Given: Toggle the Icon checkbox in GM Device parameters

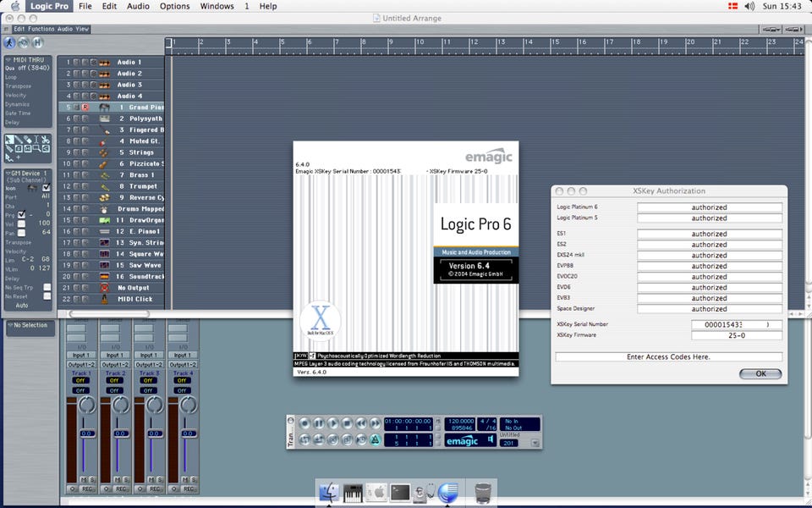Looking at the screenshot, I should 46,188.
